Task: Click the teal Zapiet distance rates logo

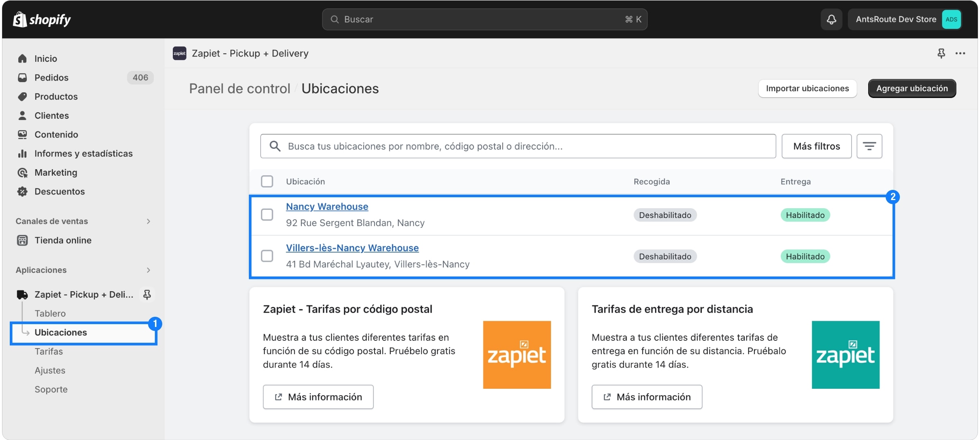Action: 845,355
